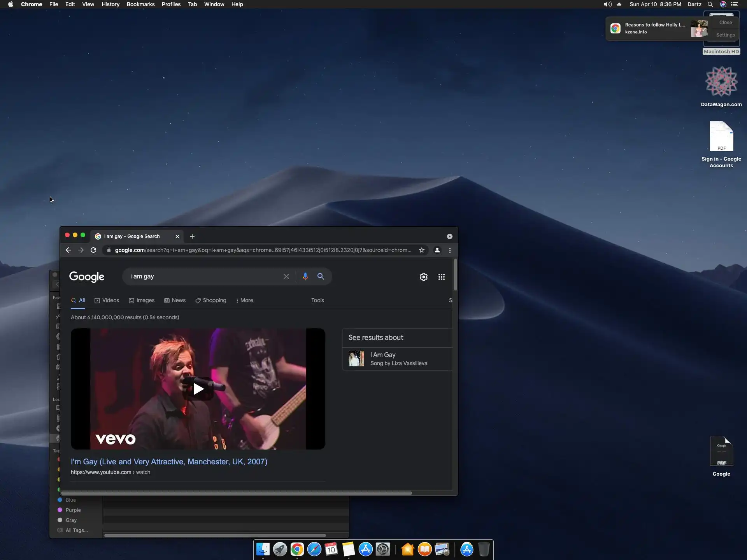
Task: Switch to Images results tab
Action: (x=142, y=300)
